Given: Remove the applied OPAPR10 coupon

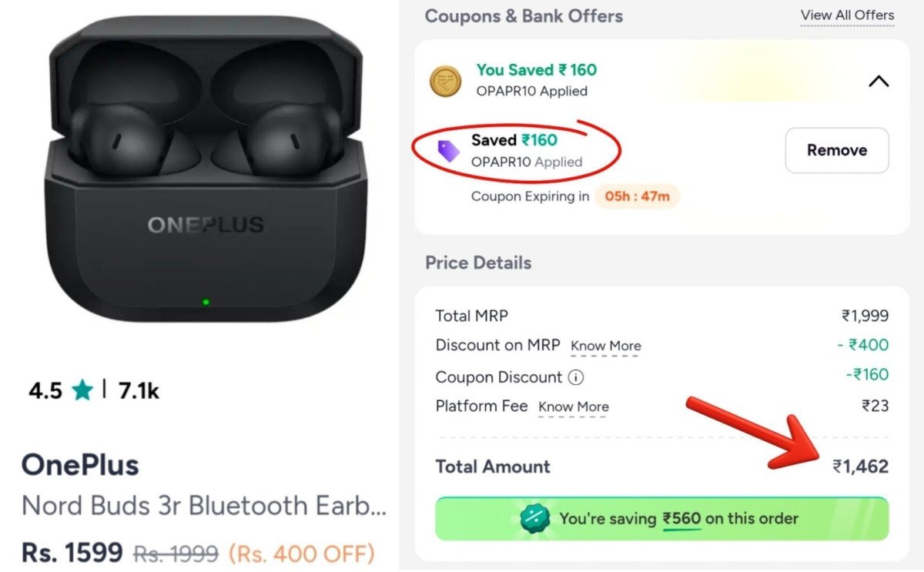Looking at the screenshot, I should tap(836, 150).
